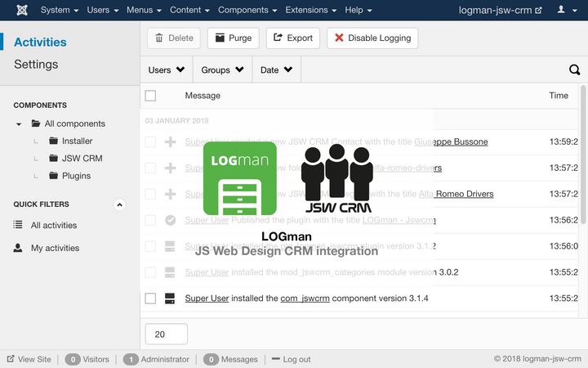Image resolution: width=588 pixels, height=368 pixels.
Task: Open the Groups filter dropdown
Action: [222, 70]
